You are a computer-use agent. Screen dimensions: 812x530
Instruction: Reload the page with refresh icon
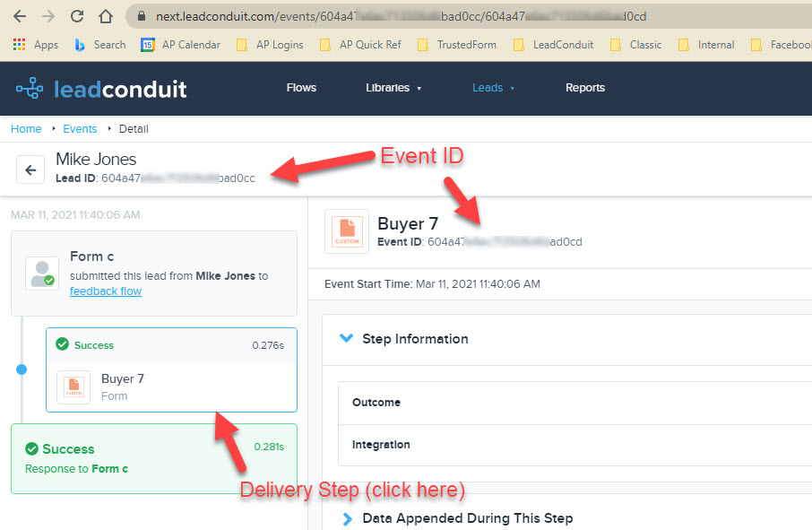(77, 16)
